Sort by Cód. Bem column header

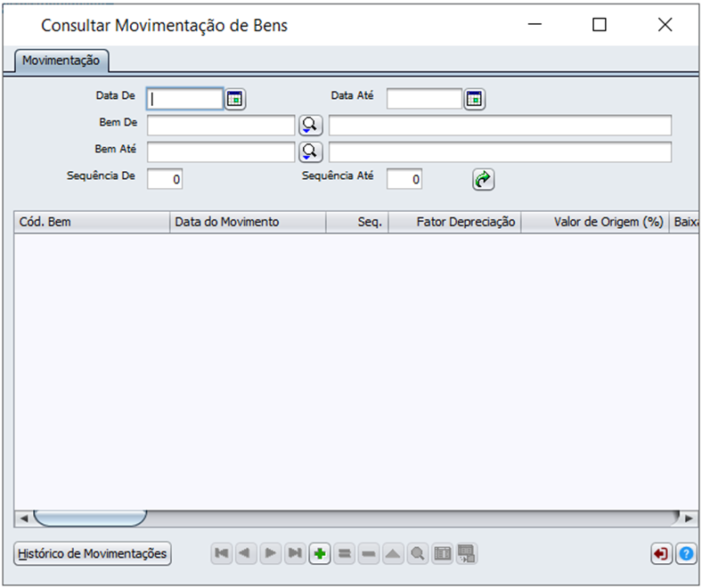(x=92, y=222)
